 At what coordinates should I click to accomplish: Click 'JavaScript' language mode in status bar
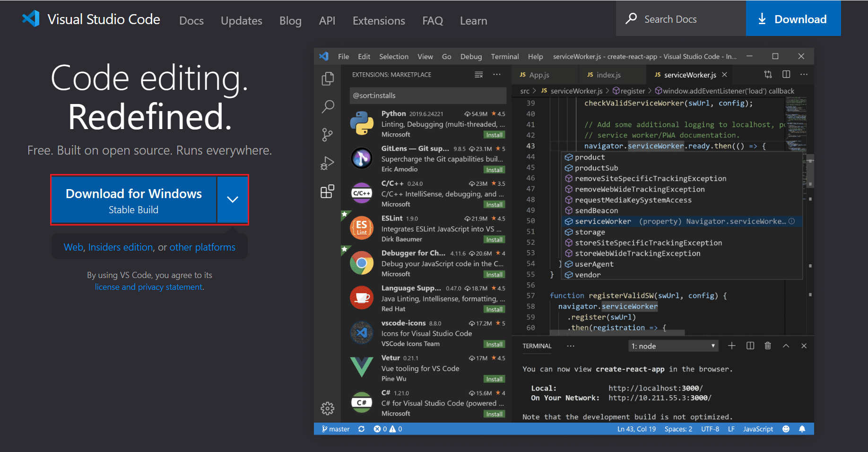click(758, 429)
